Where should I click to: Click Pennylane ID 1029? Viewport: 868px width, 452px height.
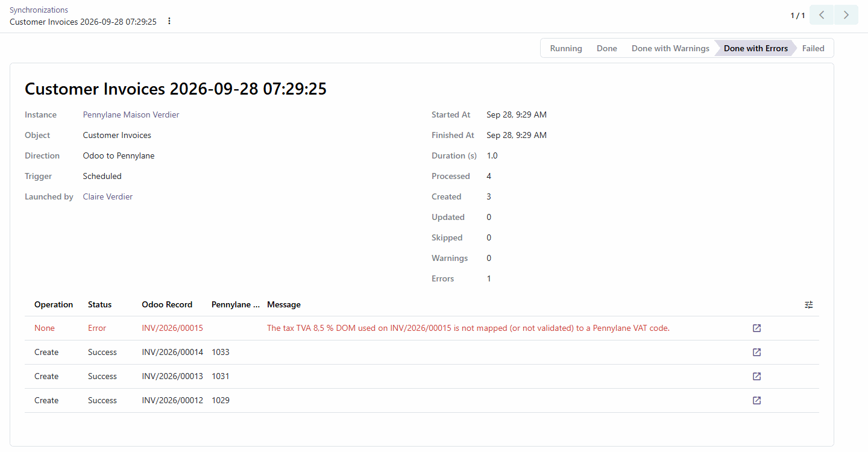(221, 400)
